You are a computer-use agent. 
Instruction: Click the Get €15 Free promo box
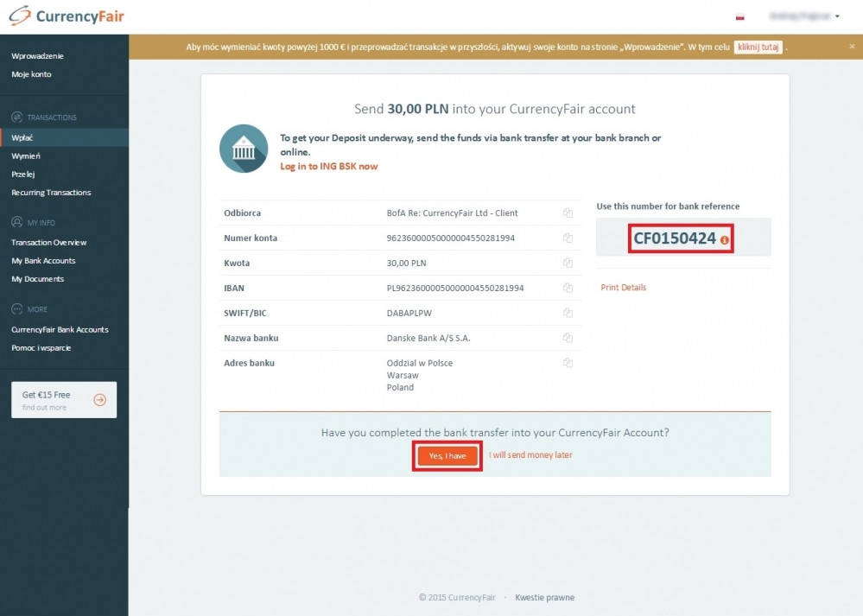[64, 400]
